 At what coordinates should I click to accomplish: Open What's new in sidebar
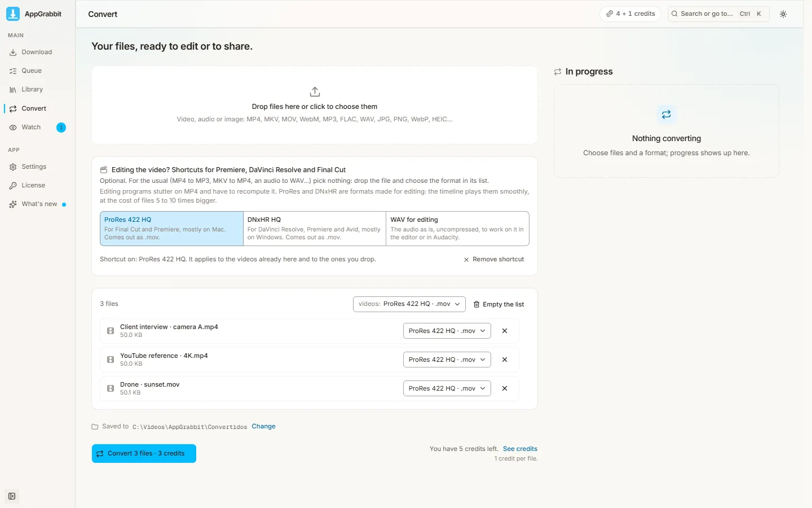37,204
